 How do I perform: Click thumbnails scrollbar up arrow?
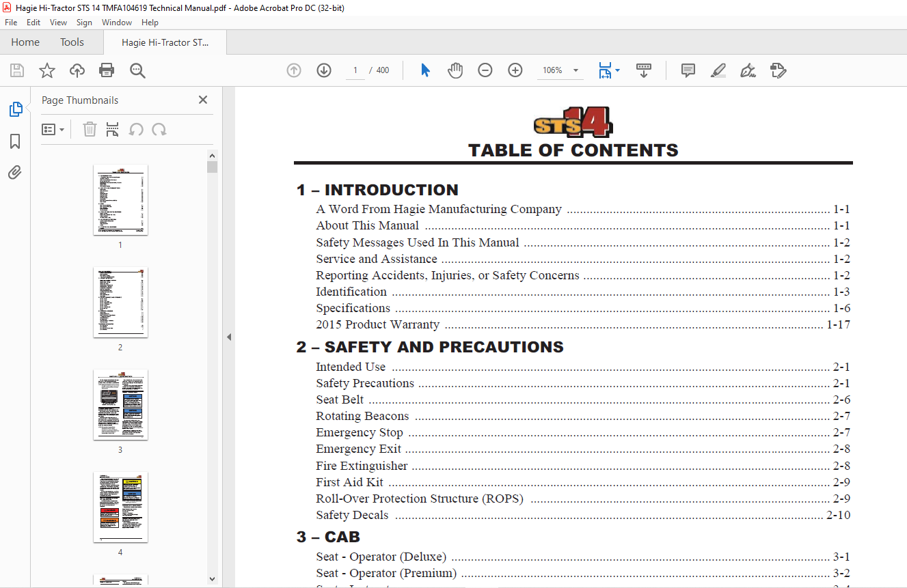tap(212, 156)
